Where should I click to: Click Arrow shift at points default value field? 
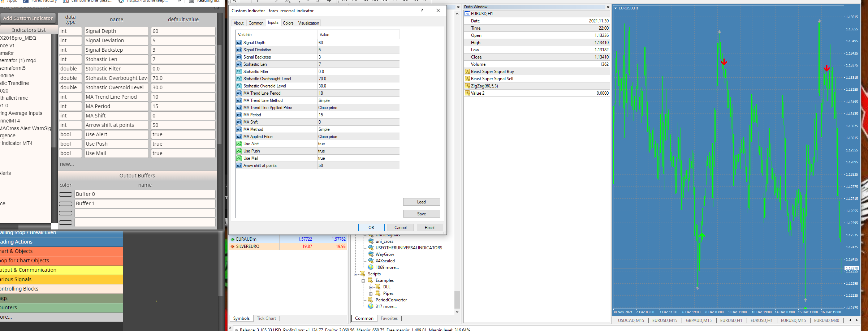[183, 125]
